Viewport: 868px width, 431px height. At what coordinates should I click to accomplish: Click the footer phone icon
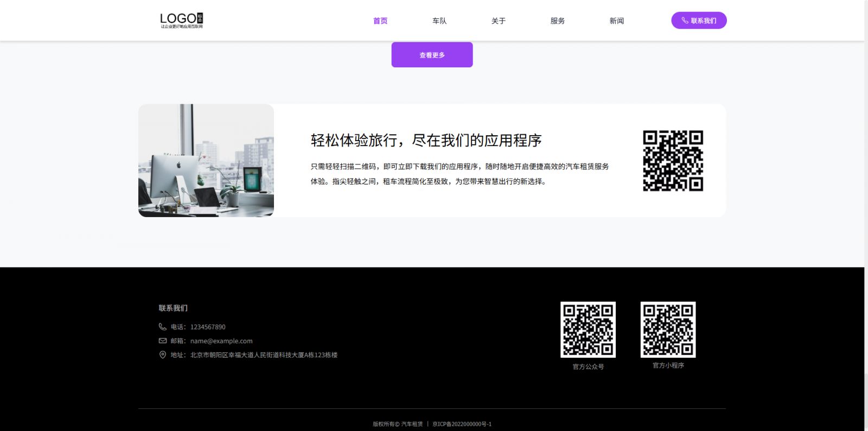(x=162, y=327)
